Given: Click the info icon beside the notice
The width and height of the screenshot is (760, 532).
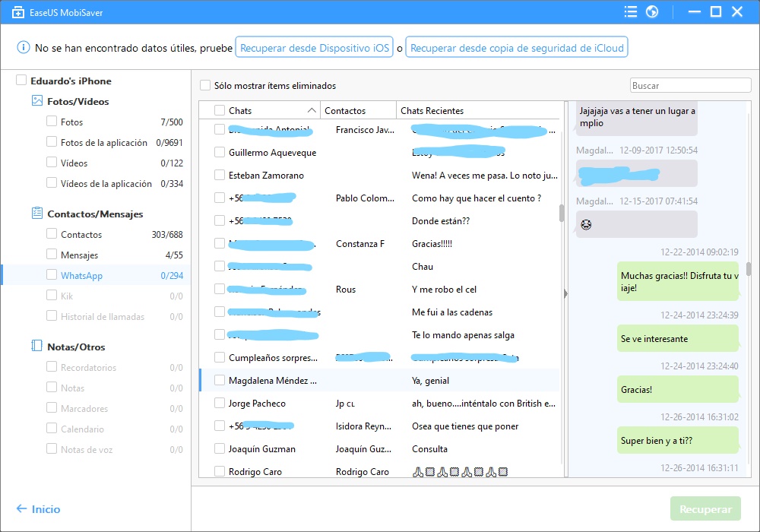Looking at the screenshot, I should (x=23, y=48).
